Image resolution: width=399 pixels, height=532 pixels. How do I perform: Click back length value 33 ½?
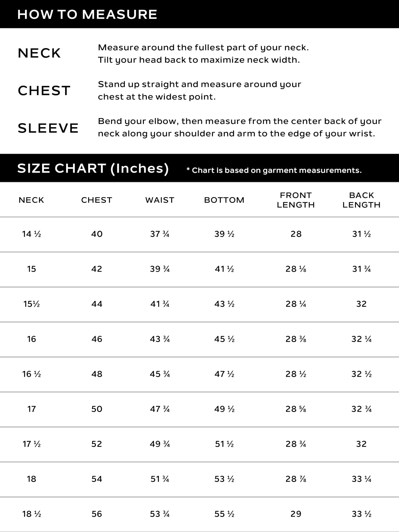[x=361, y=514]
